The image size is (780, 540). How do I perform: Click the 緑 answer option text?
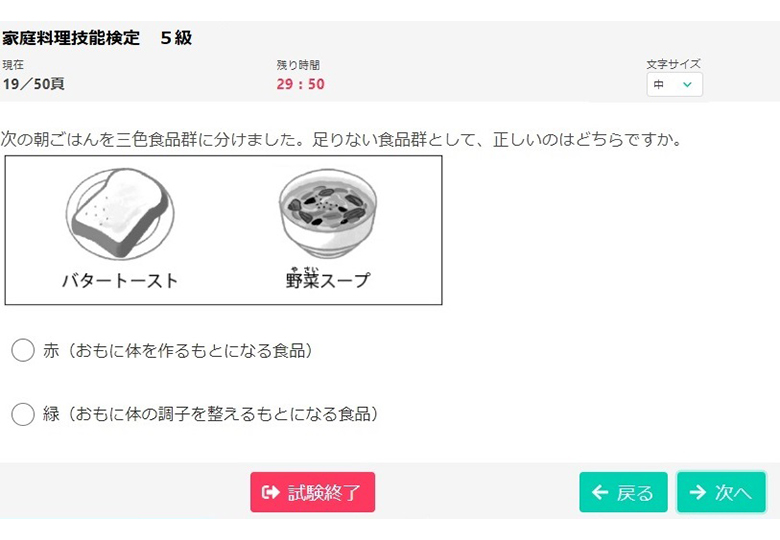coord(210,414)
